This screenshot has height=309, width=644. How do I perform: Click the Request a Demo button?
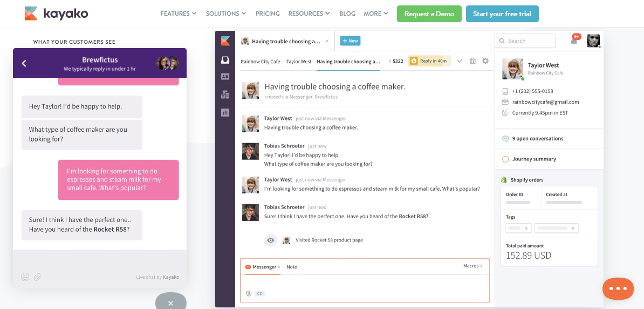[x=429, y=14]
